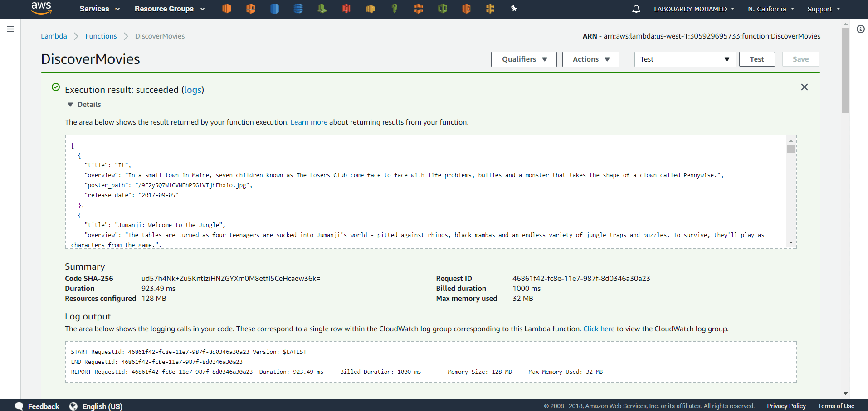Click the START RequestId log line
The width and height of the screenshot is (868, 411).
pos(189,352)
